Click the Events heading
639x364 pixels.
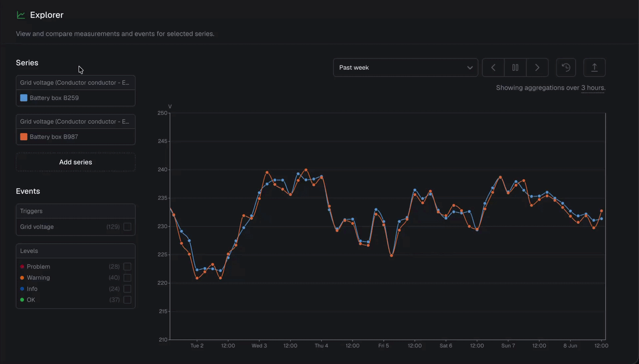click(x=28, y=191)
